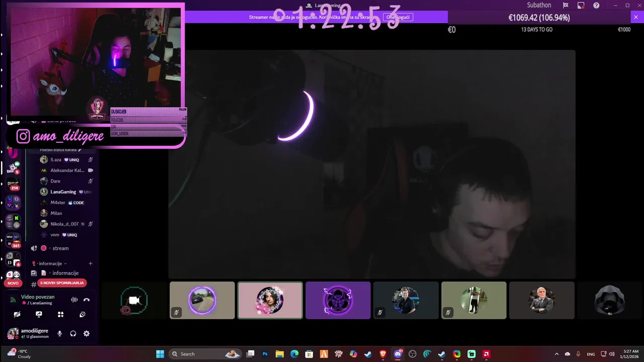Viewport: 644px width, 362px height.
Task: Click the Onemogući button in banner
Action: point(398,17)
